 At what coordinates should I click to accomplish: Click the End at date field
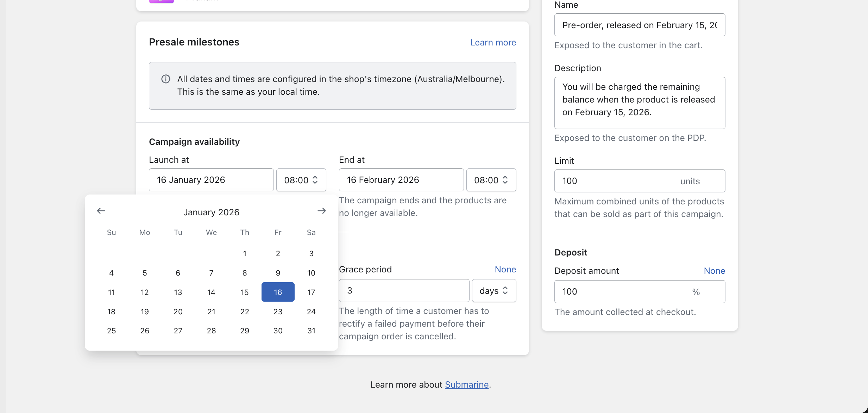coord(401,180)
